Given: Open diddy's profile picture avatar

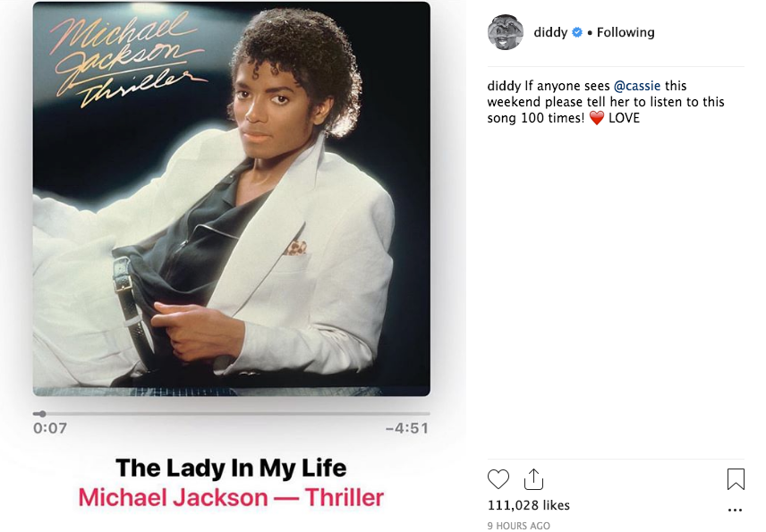Looking at the screenshot, I should coord(505,32).
